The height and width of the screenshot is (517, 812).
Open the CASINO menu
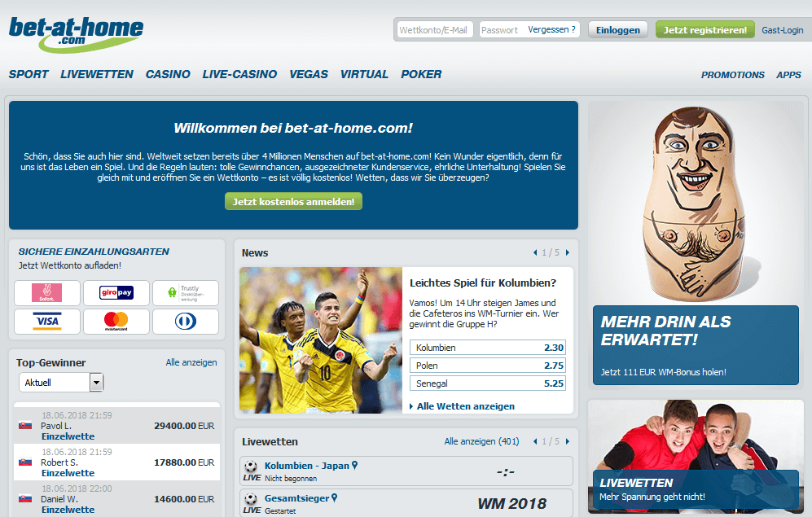click(168, 75)
